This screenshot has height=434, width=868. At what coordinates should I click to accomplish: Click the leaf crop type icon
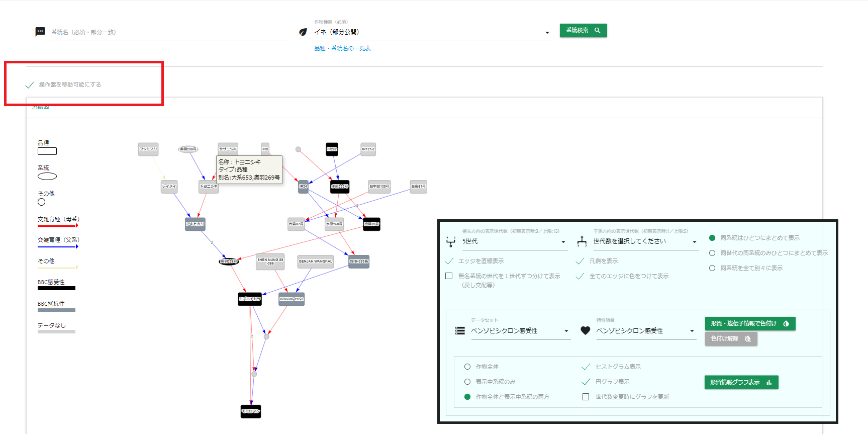pyautogui.click(x=303, y=32)
